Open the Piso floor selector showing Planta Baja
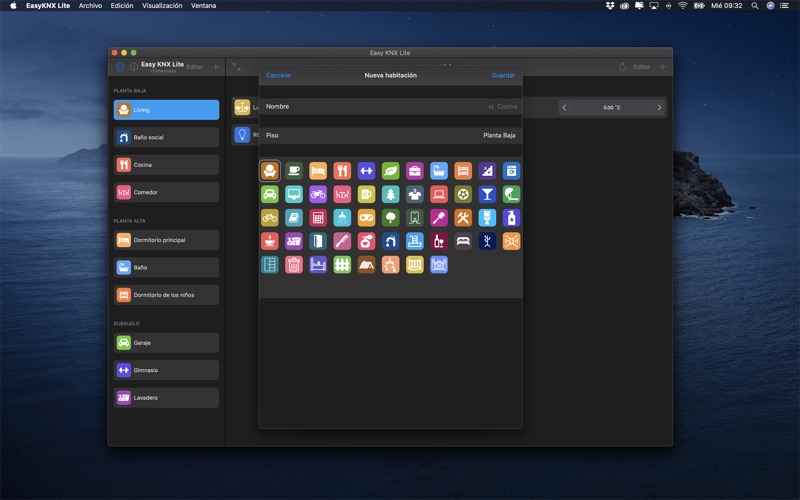This screenshot has width=800, height=500. pyautogui.click(x=391, y=135)
